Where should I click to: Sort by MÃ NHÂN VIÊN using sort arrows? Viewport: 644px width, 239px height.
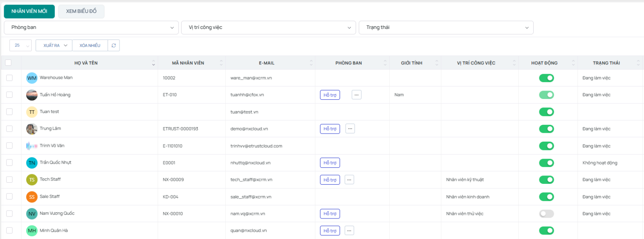221,63
